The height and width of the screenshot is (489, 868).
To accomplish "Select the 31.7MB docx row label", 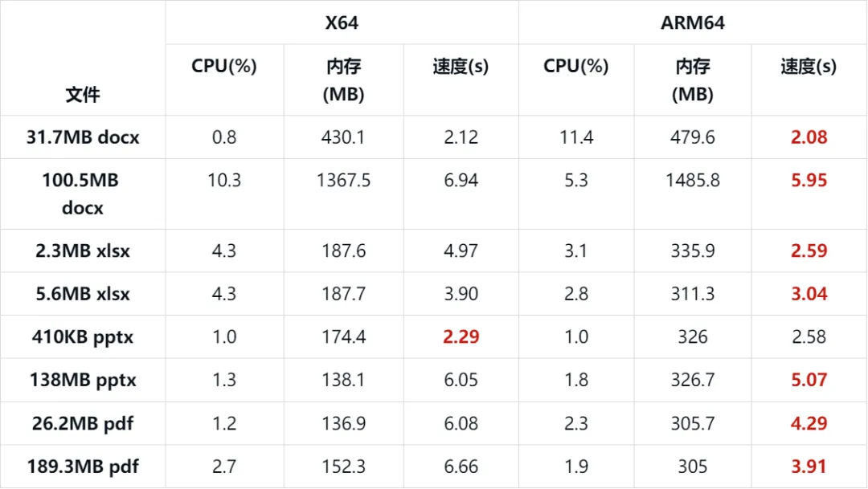I will click(x=83, y=137).
